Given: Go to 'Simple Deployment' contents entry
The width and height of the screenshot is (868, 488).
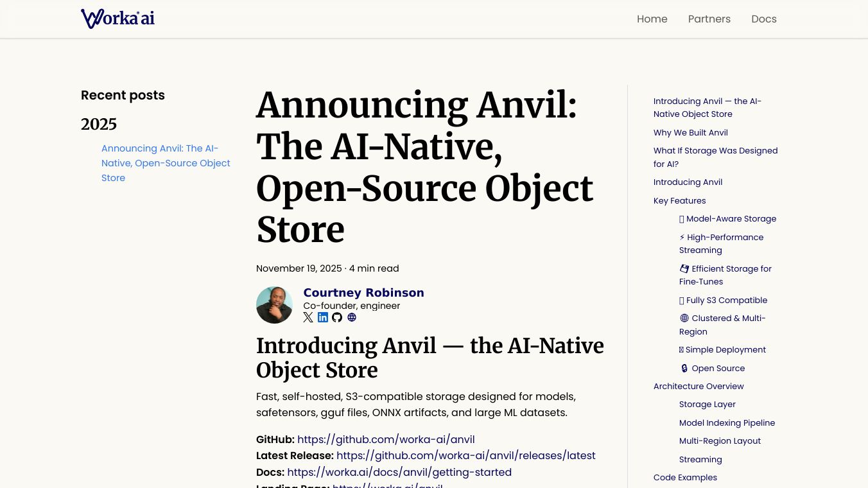Looking at the screenshot, I should [723, 350].
